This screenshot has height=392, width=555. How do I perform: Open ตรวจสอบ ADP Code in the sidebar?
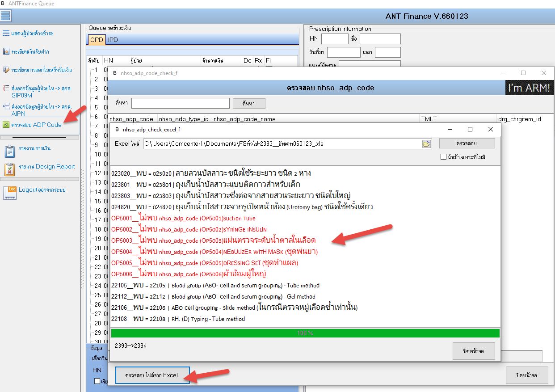(x=32, y=125)
